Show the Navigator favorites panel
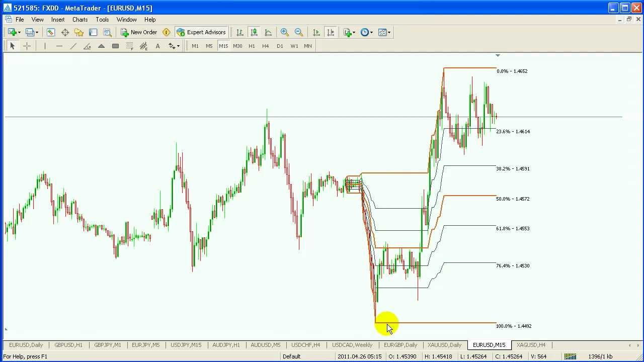Viewport: 644px width, 362px height. click(79, 32)
